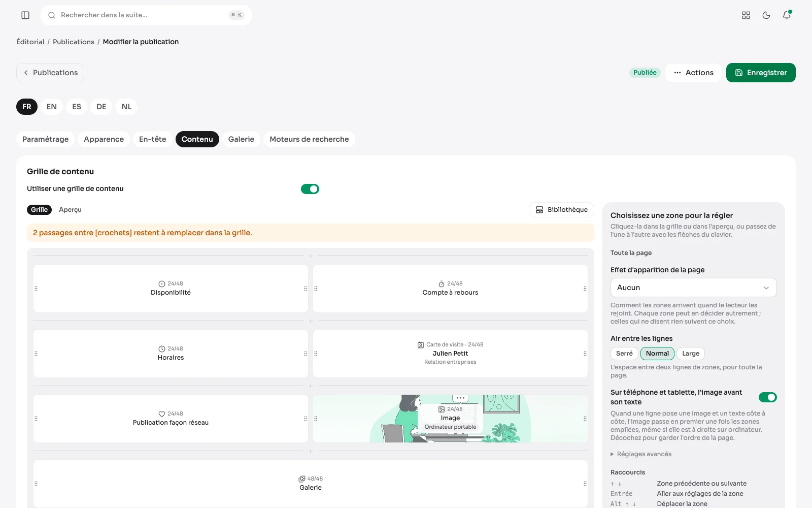Expand Réglages avancés section
Viewport: 812px width, 508px height.
(641, 454)
